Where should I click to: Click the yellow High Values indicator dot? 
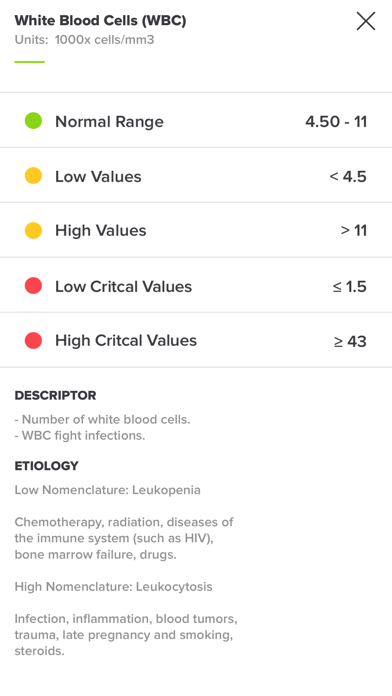[33, 230]
